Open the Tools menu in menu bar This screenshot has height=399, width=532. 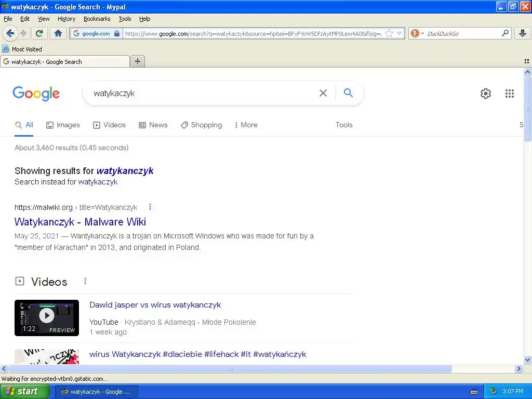coord(125,19)
